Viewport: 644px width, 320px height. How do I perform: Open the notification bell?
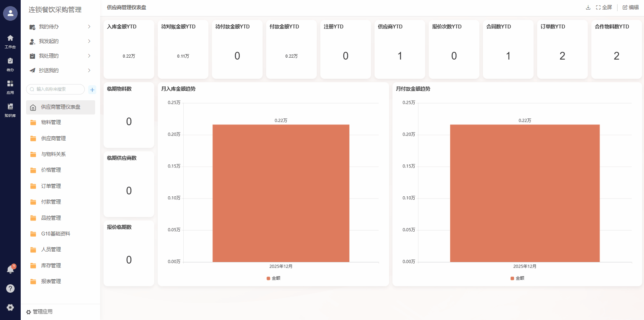point(10,270)
